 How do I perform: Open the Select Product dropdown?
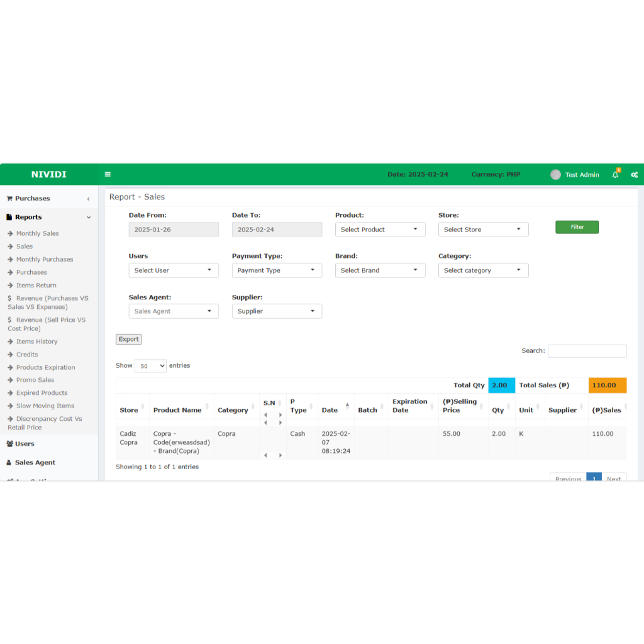tap(379, 230)
